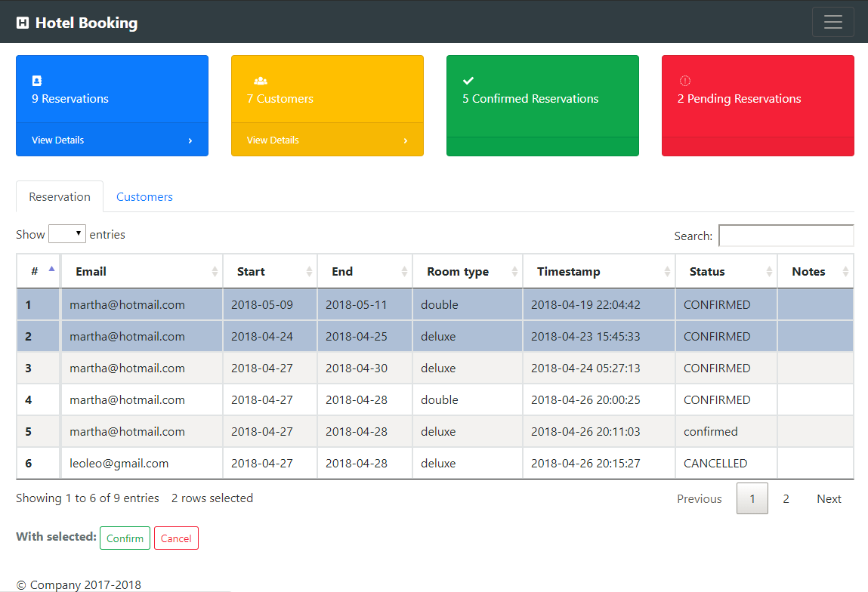The image size is (868, 592).
Task: Click end date 2018-05-11
Action: tap(357, 305)
